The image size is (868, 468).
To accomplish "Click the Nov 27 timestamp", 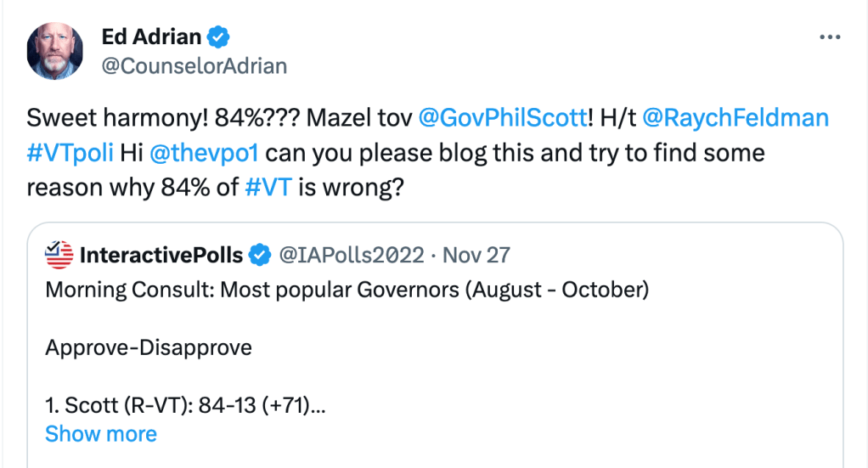I will pos(476,254).
